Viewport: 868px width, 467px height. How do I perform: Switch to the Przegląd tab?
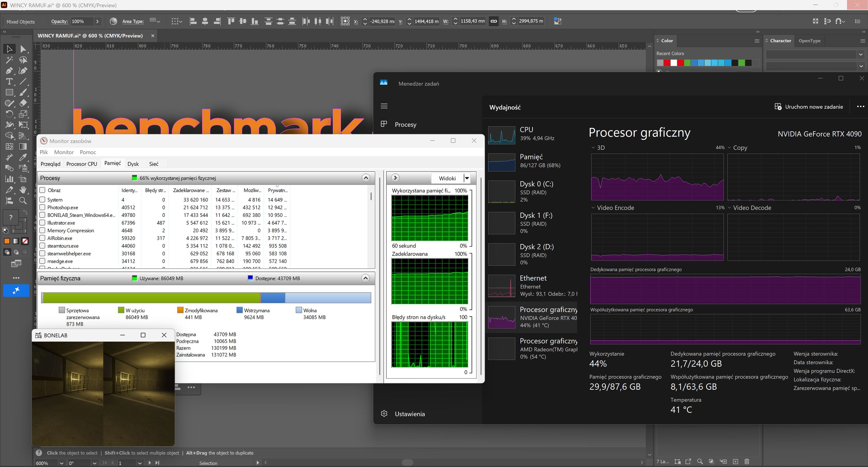tap(51, 164)
